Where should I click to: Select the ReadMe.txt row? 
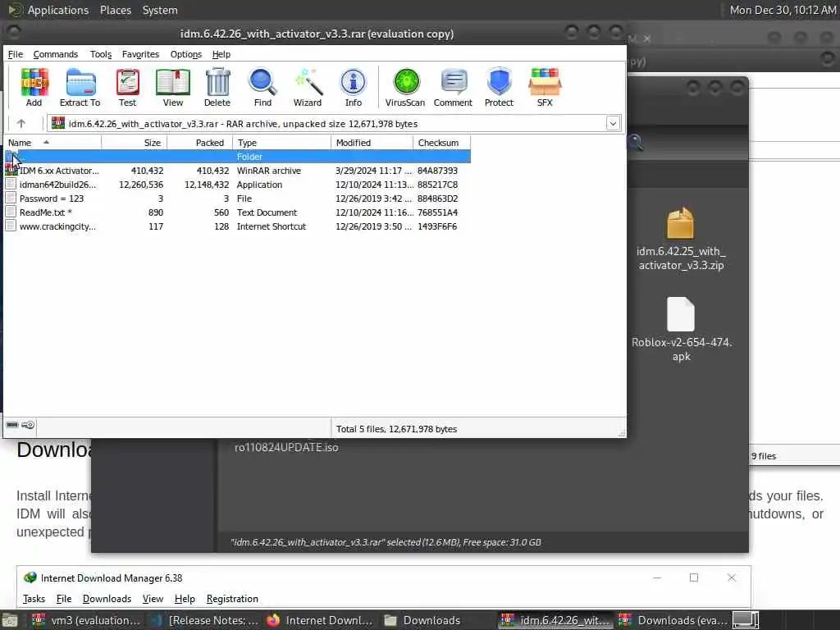(237, 212)
